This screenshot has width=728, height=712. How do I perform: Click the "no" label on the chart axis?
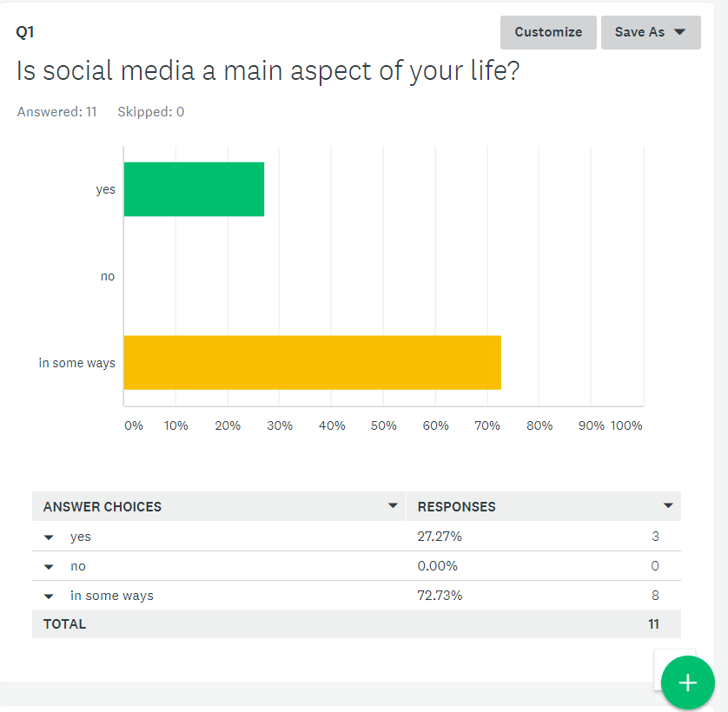tap(107, 276)
